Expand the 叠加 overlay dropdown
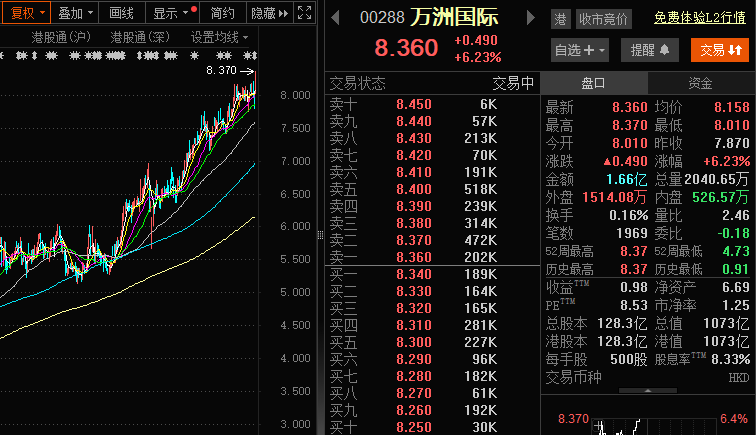Image resolution: width=756 pixels, height=435 pixels. coord(75,13)
